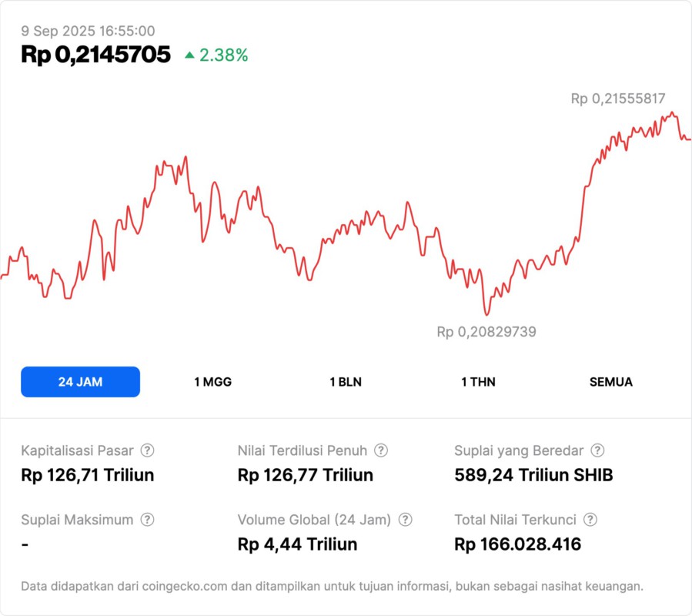Click the chart low label Rp 0,20829739
692x616 pixels.
pyautogui.click(x=486, y=332)
